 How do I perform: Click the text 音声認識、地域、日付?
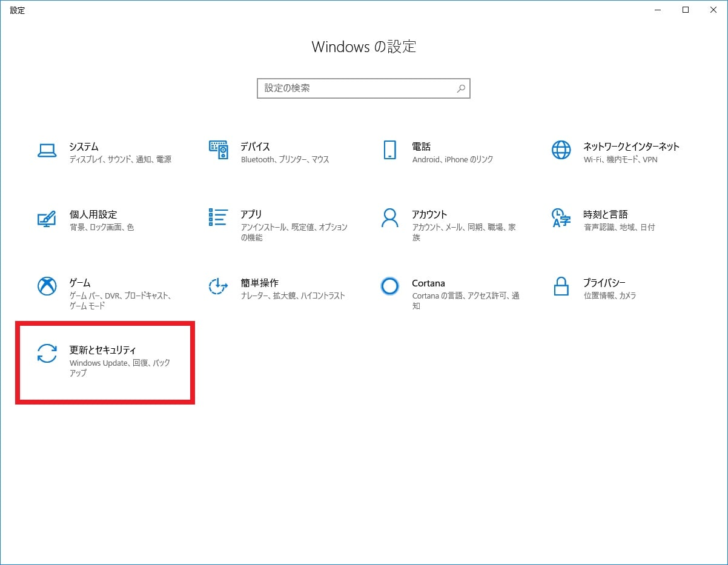pyautogui.click(x=619, y=228)
